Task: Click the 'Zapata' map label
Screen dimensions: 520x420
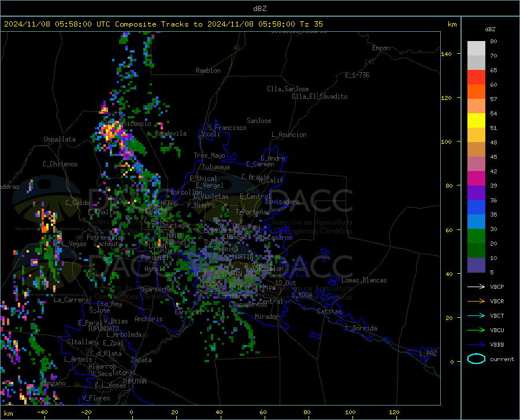Action: pyautogui.click(x=142, y=360)
